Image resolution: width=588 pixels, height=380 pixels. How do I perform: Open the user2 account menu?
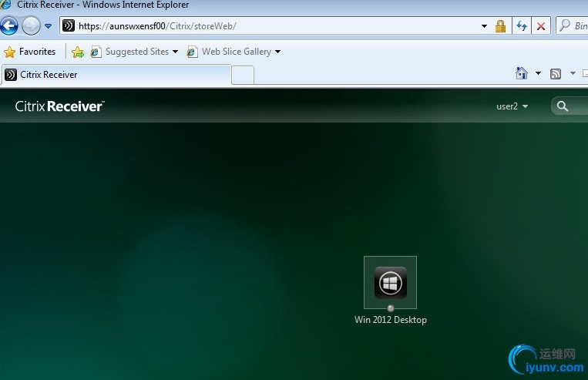coord(512,106)
